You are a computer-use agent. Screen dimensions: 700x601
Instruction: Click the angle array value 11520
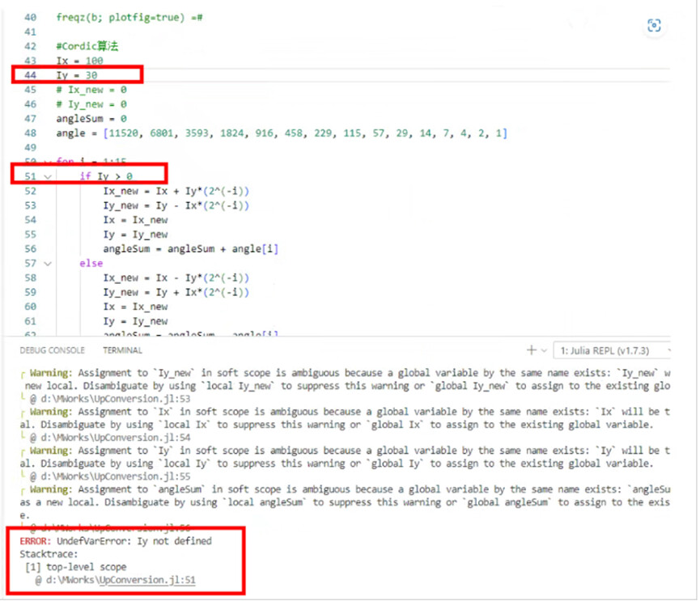click(123, 133)
